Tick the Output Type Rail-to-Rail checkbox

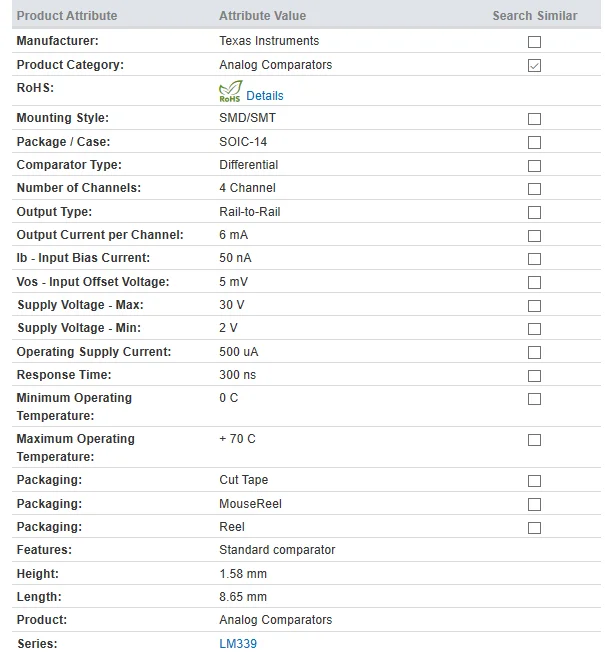click(534, 212)
